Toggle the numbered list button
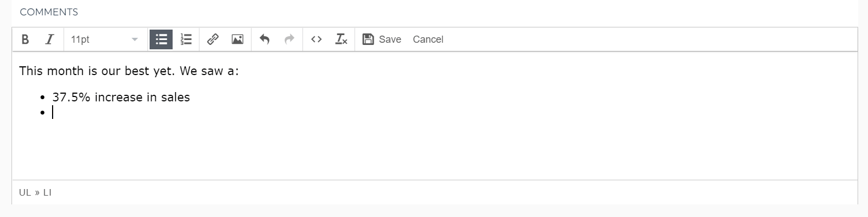 click(186, 39)
